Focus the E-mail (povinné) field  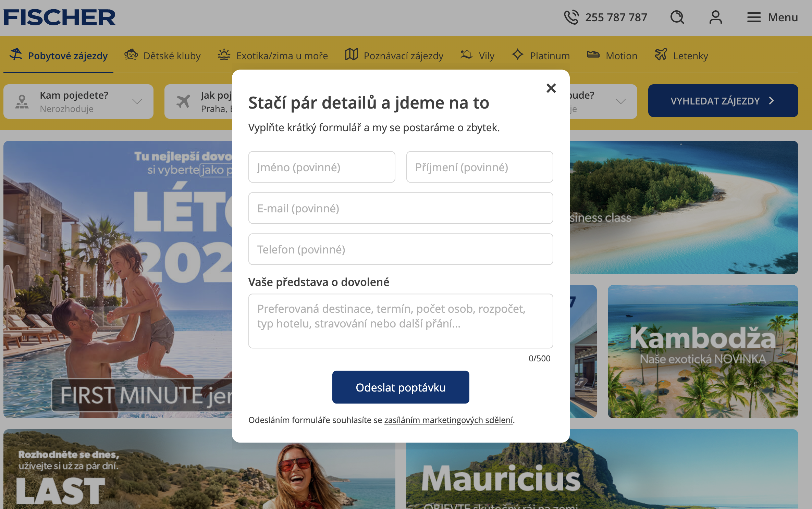click(401, 208)
